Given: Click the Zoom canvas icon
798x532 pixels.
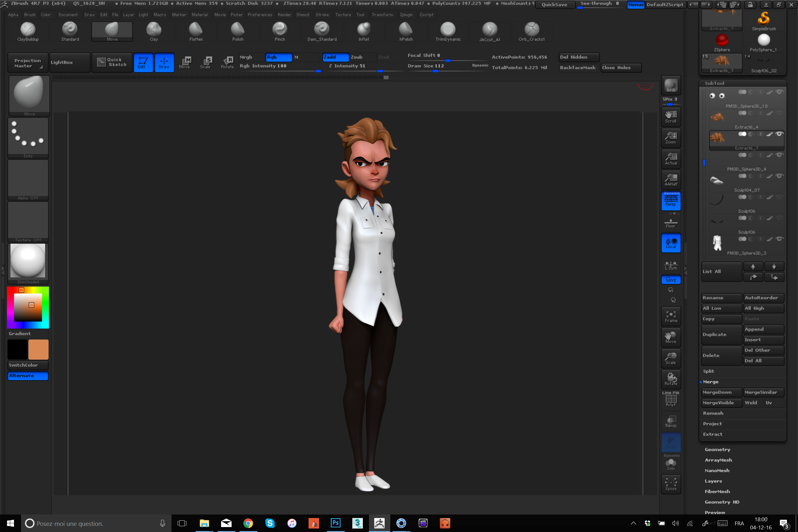Looking at the screenshot, I should tap(671, 138).
